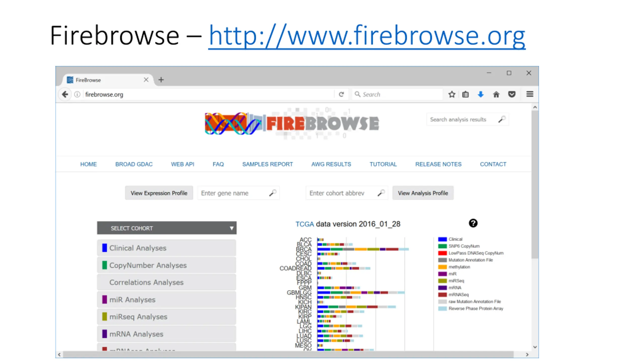
Task: Bookmark this page with star icon
Action: pos(452,94)
